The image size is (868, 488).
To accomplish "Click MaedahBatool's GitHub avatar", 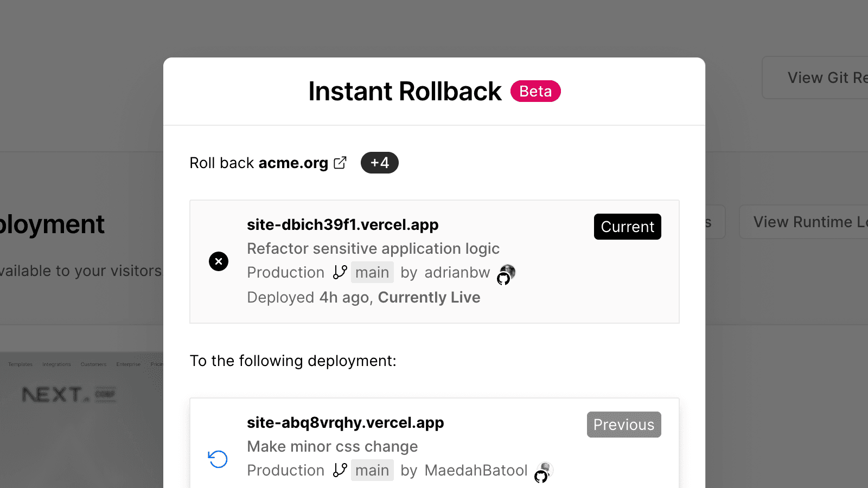I will pyautogui.click(x=544, y=472).
